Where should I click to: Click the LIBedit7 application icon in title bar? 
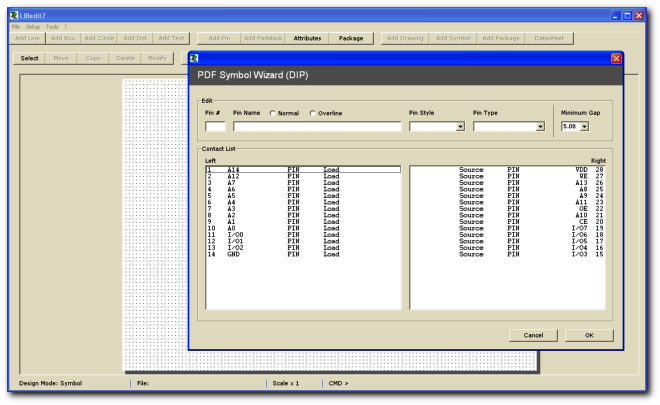pyautogui.click(x=14, y=16)
